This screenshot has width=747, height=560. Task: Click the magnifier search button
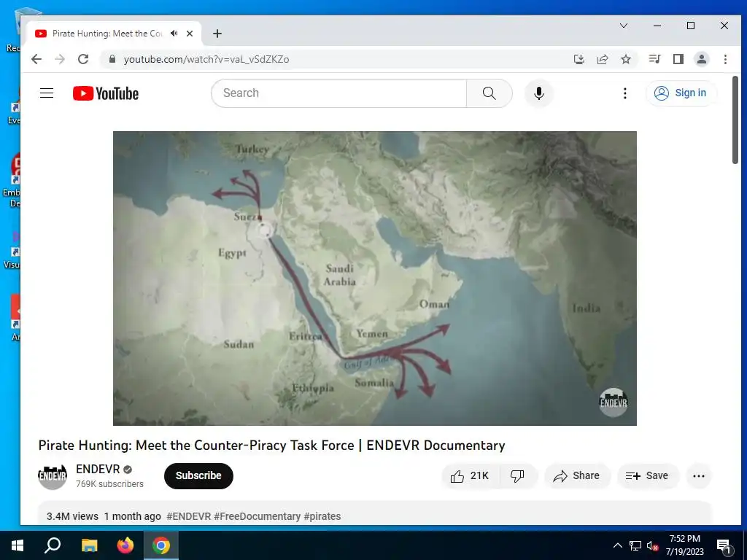(489, 93)
